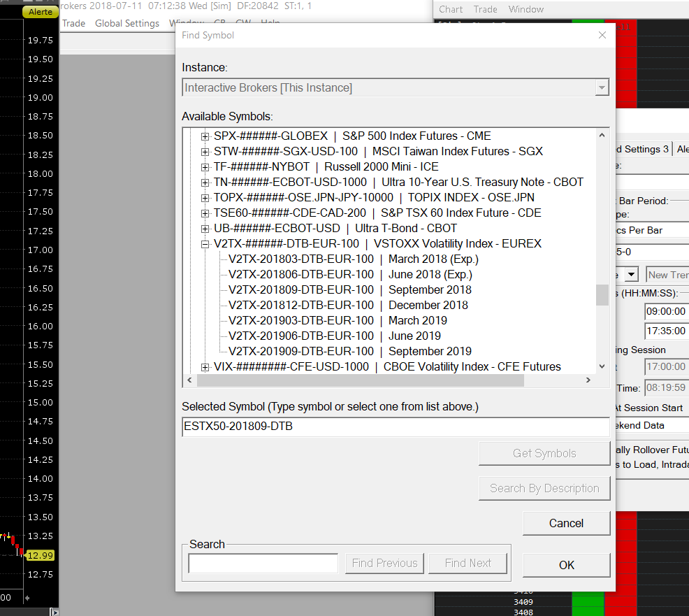
Task: Select SPX-######-GLOBEX symbol row
Action: 352,136
